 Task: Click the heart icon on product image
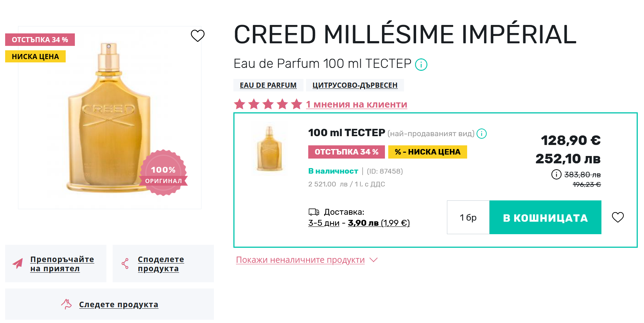[x=197, y=36]
